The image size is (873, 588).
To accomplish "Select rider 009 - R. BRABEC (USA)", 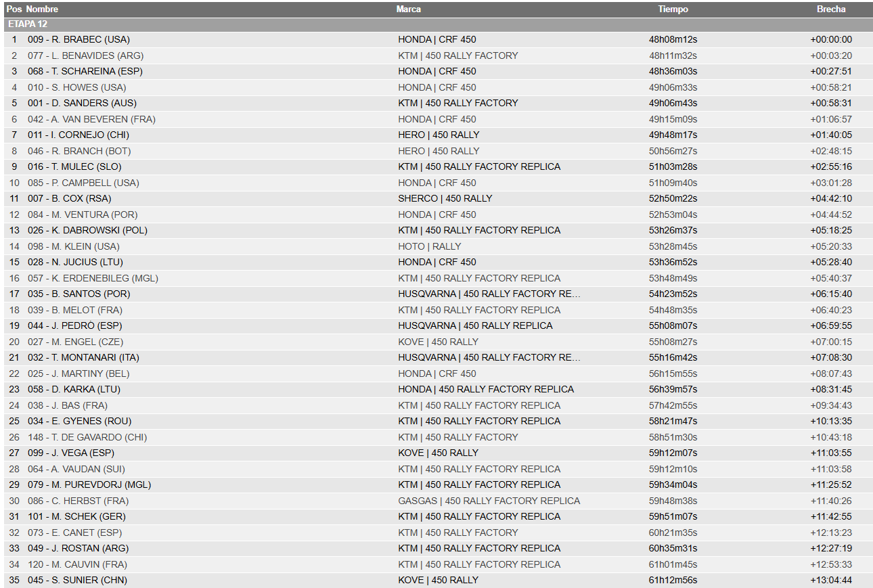I will (x=79, y=39).
